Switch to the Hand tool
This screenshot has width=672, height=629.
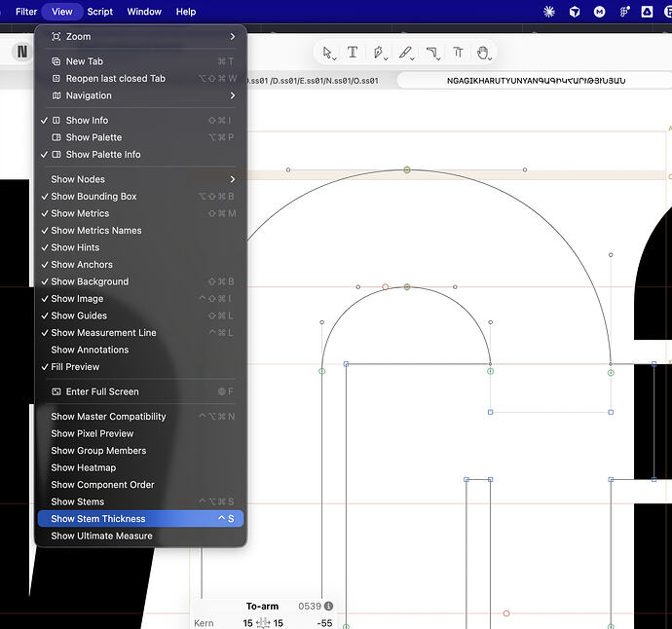483,53
